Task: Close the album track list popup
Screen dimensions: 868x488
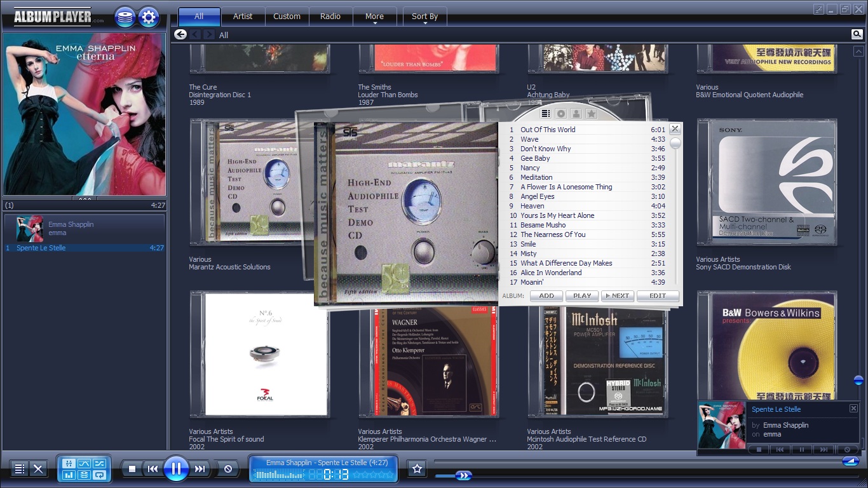Action: pos(675,128)
